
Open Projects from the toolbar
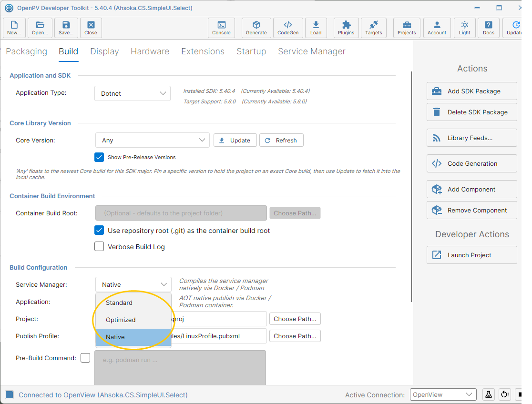pyautogui.click(x=407, y=28)
